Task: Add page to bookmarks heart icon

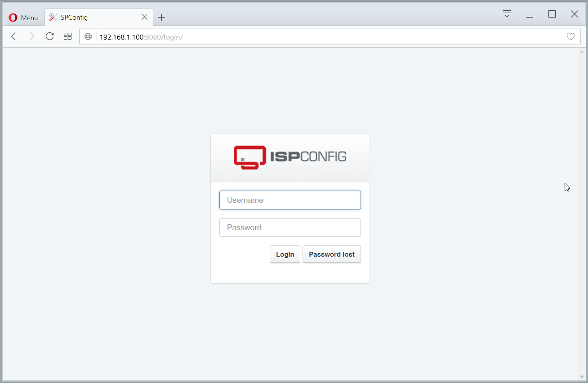Action: [570, 37]
